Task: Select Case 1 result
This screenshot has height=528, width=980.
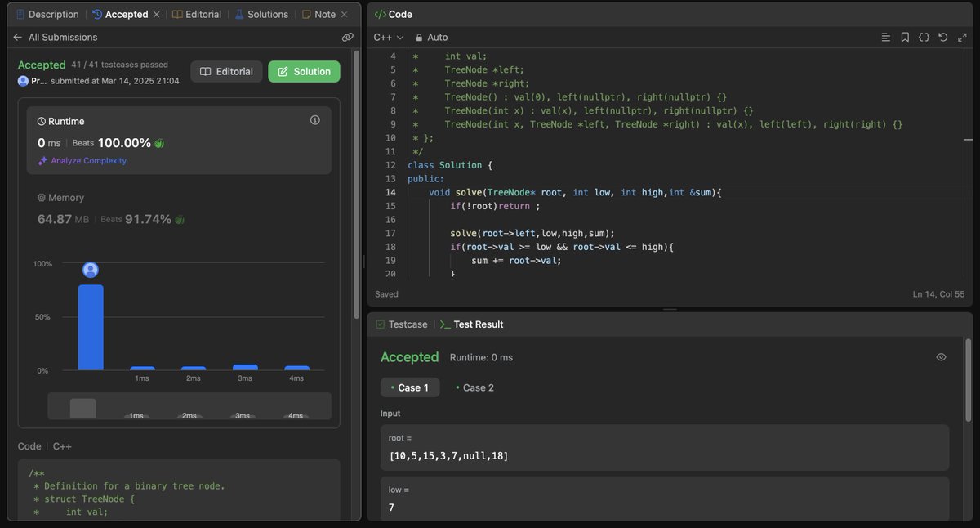Action: pyautogui.click(x=410, y=387)
